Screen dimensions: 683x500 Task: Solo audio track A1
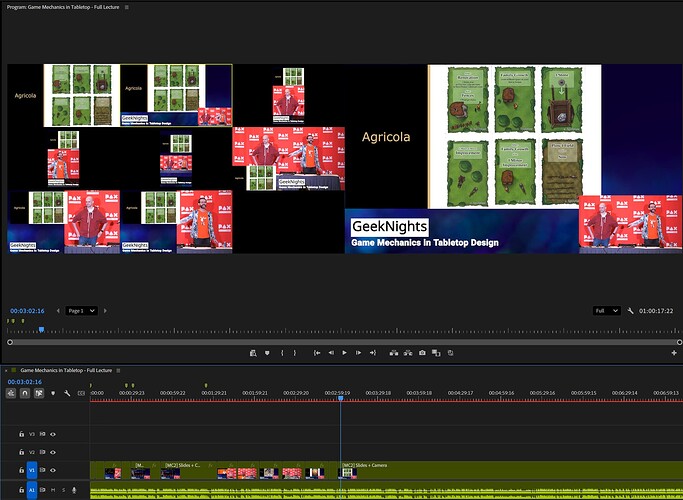tap(64, 490)
